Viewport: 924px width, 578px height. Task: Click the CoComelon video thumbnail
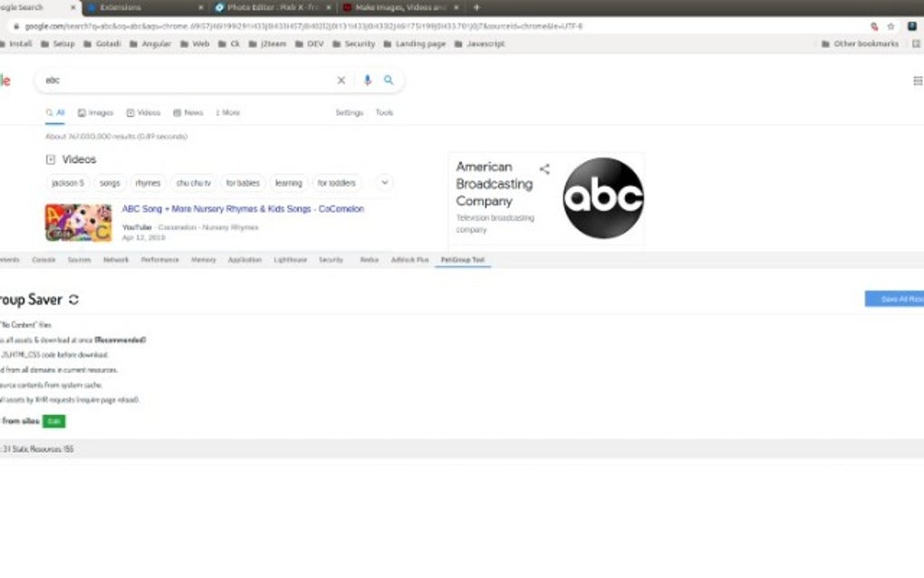click(x=78, y=222)
